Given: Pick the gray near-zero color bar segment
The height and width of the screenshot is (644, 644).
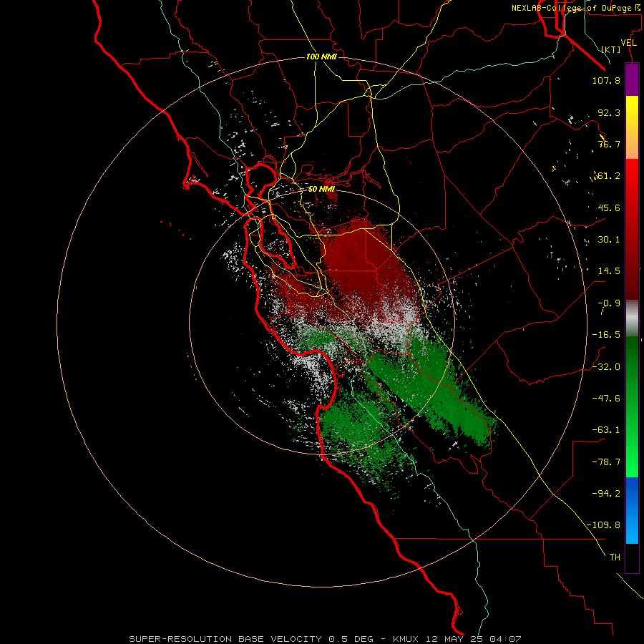Looking at the screenshot, I should click(632, 318).
